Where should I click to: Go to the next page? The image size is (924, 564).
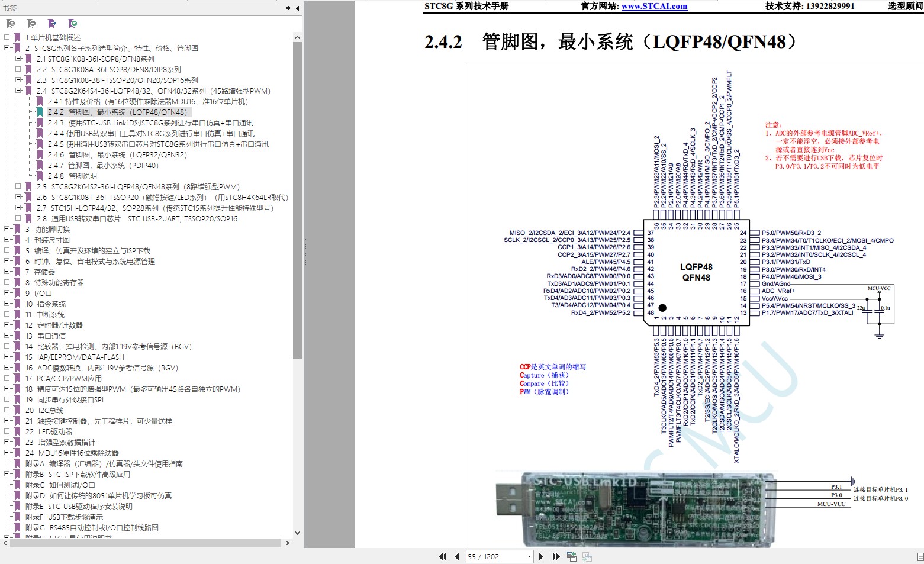(541, 556)
